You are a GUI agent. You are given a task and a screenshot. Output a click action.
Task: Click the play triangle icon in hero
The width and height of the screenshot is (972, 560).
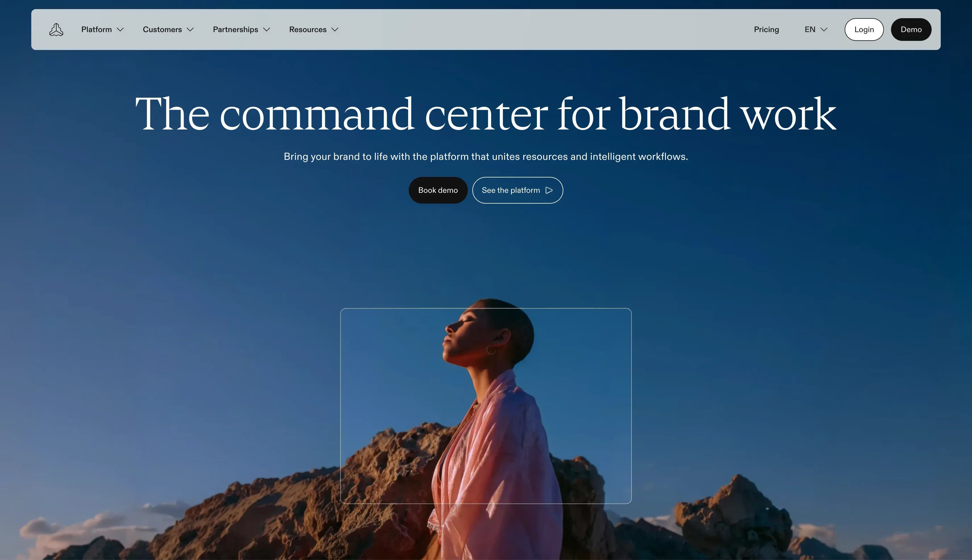[x=549, y=190]
